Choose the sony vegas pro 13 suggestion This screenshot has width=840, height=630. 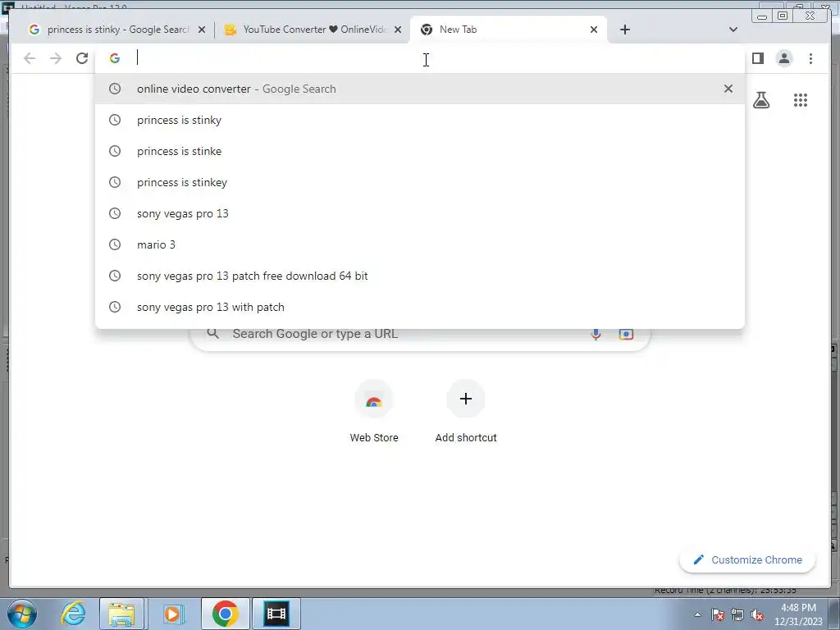(419, 213)
